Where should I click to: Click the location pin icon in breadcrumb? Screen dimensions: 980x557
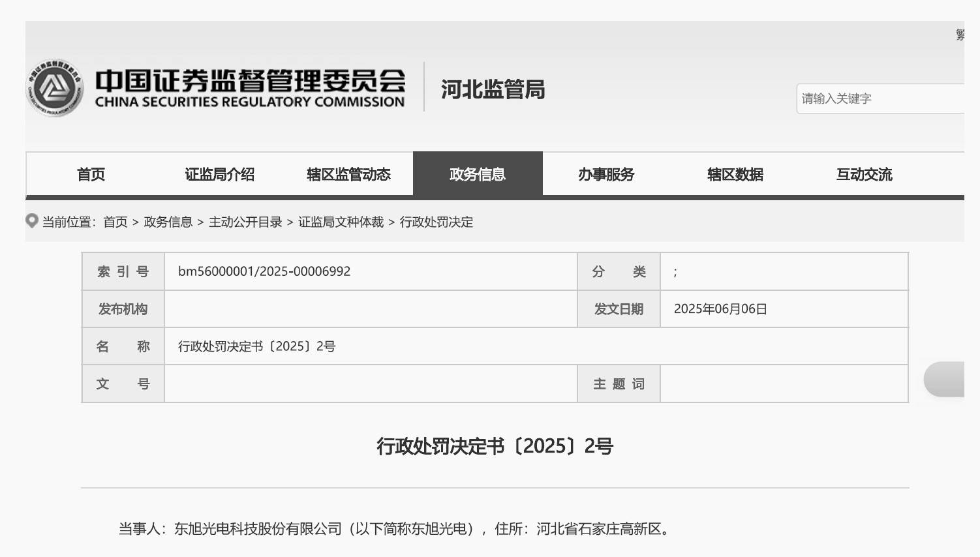pyautogui.click(x=31, y=221)
